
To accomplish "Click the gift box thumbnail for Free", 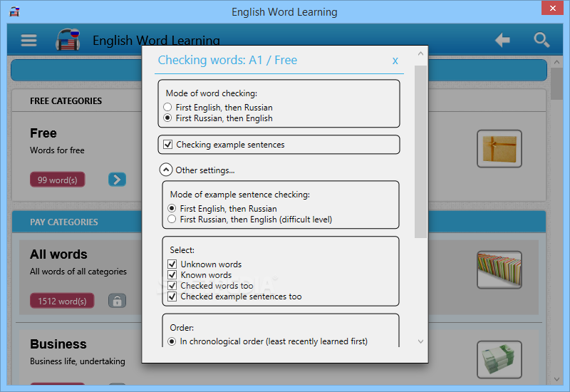I will coord(499,149).
